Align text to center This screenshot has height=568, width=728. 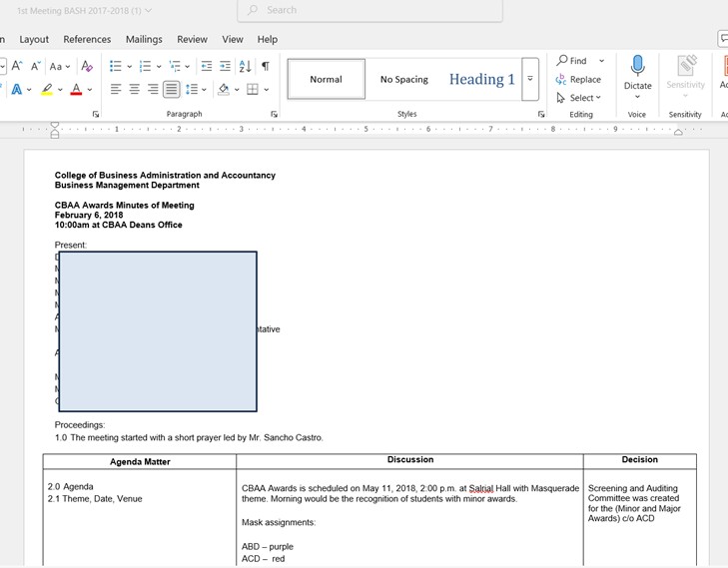click(134, 90)
